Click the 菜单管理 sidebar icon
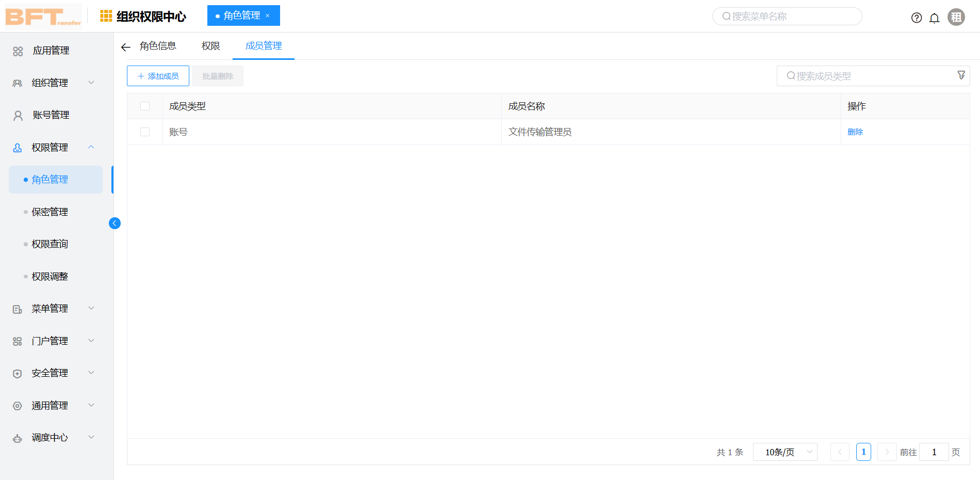 point(18,309)
